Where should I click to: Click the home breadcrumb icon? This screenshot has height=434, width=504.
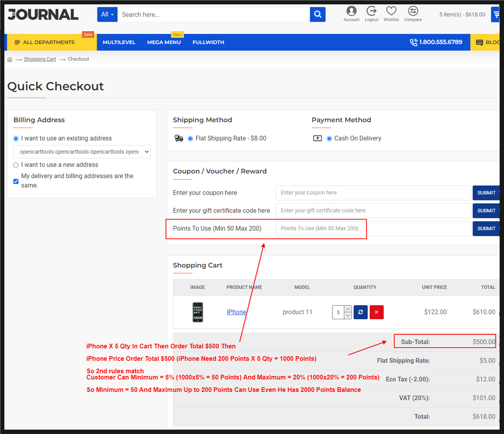tap(10, 60)
